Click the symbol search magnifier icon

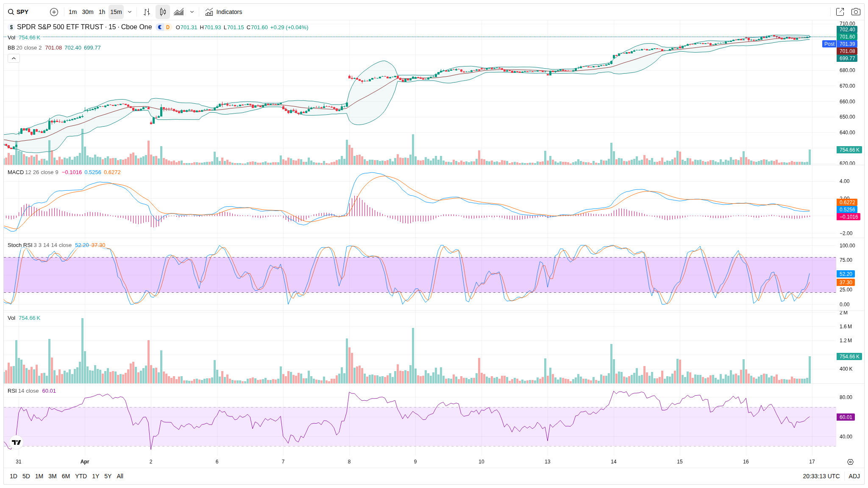pyautogui.click(x=11, y=12)
